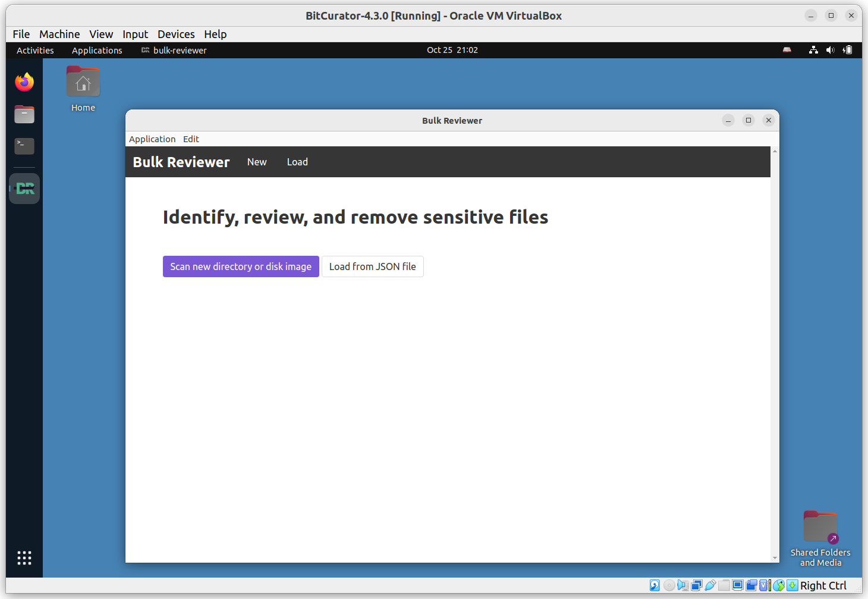Click VirtualBox display status icon

[738, 585]
